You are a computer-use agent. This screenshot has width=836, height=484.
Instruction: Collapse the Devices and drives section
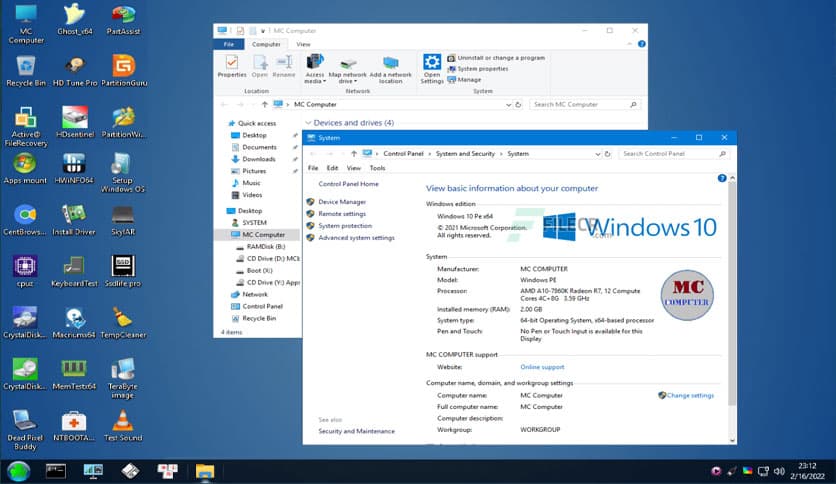pos(308,123)
